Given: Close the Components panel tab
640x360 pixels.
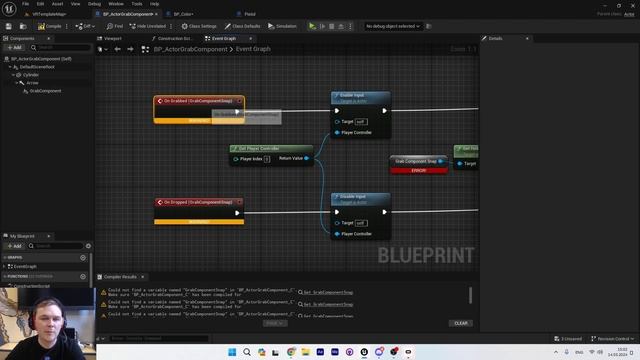Looking at the screenshot, I should click(49, 38).
